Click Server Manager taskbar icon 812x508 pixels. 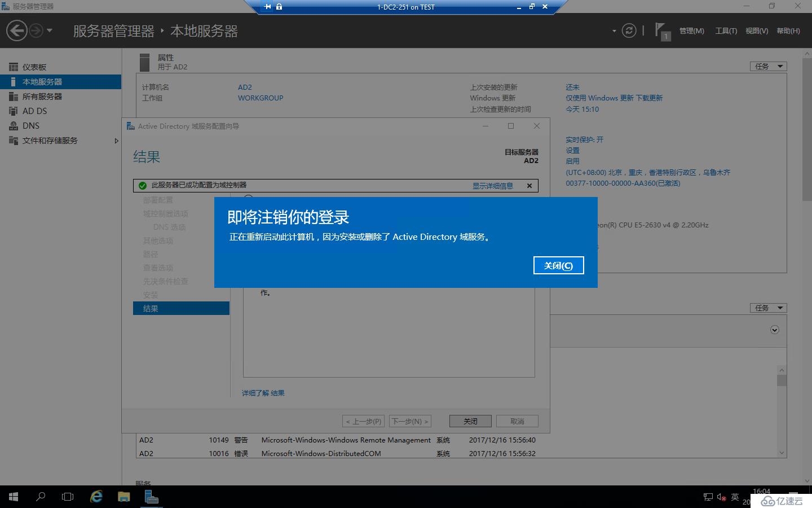tap(151, 497)
